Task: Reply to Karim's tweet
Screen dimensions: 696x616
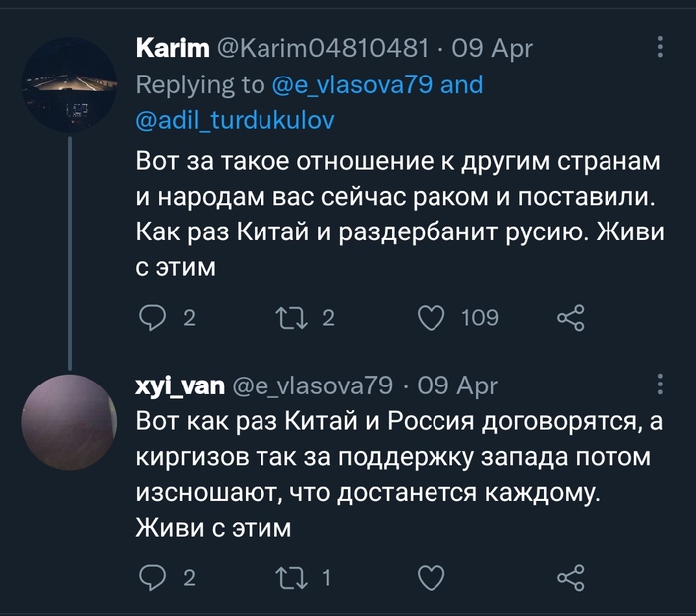Action: [x=152, y=318]
